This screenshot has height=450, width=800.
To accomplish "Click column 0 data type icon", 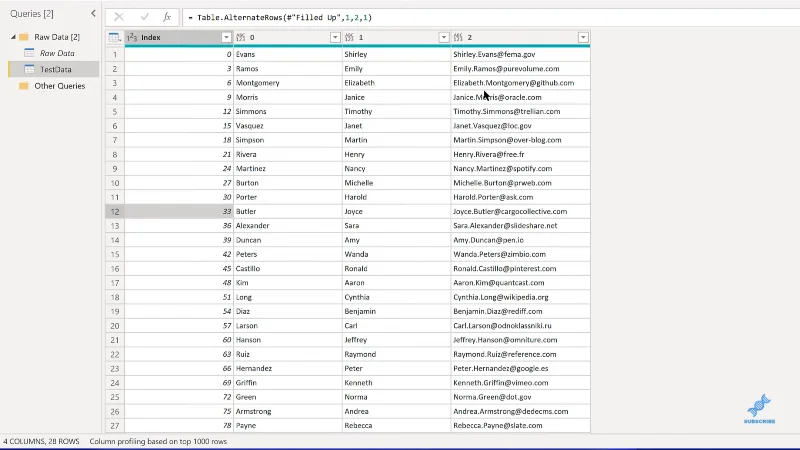I will click(x=241, y=37).
